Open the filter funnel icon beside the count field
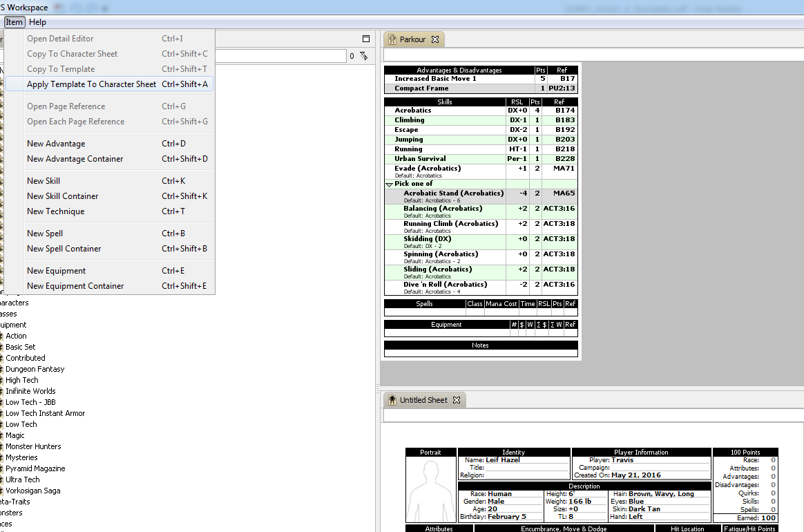The image size is (804, 532). (362, 56)
